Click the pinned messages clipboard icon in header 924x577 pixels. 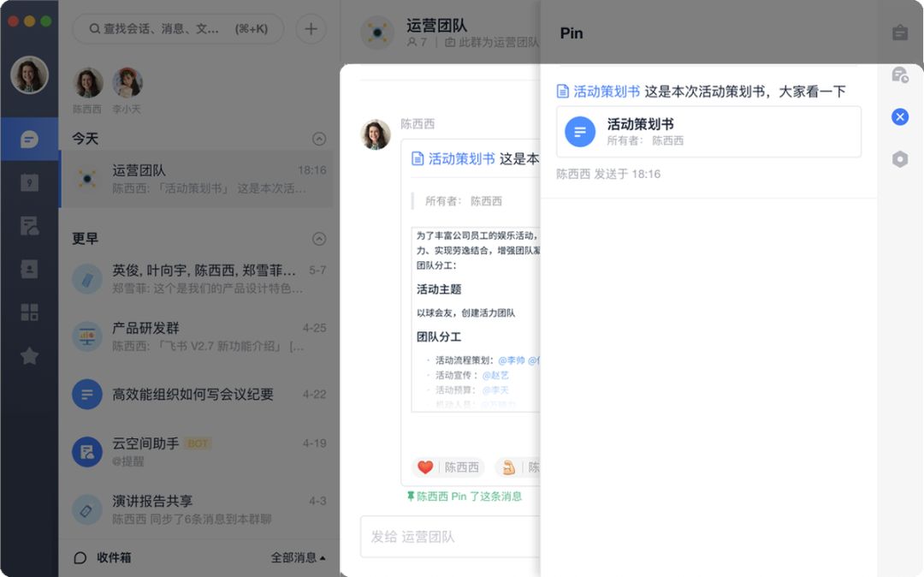click(899, 32)
